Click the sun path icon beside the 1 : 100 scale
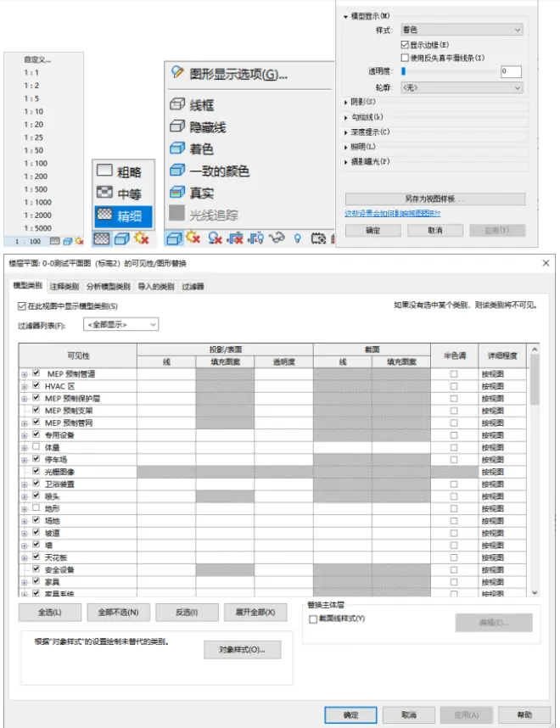This screenshot has height=728, width=560. [80, 241]
